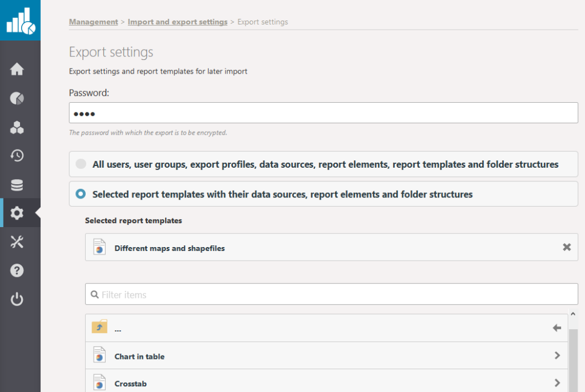Click the app logo in the sidebar
Viewport: 585px width, 392px height.
tap(21, 21)
